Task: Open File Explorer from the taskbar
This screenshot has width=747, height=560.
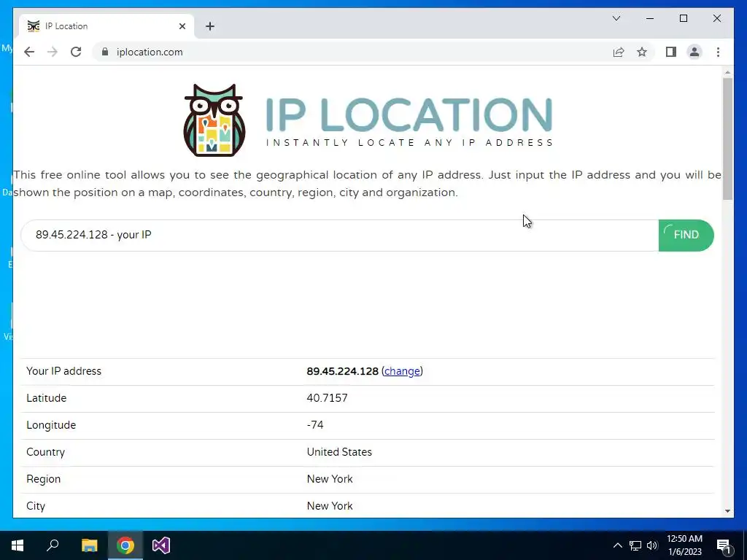Action: [x=89, y=545]
